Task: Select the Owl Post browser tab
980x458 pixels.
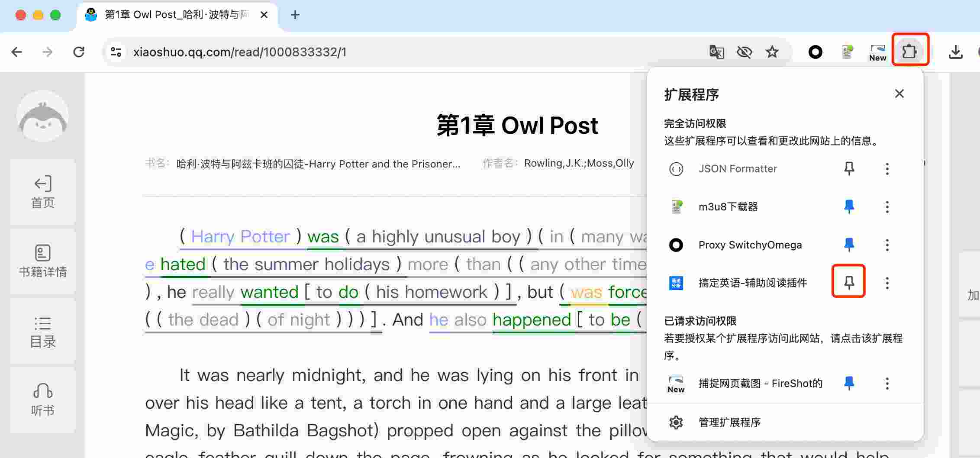Action: point(177,15)
